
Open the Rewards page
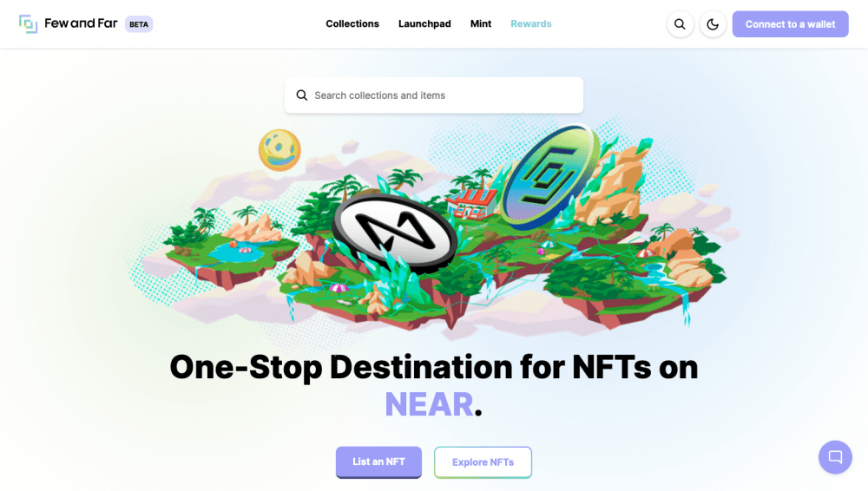click(531, 23)
